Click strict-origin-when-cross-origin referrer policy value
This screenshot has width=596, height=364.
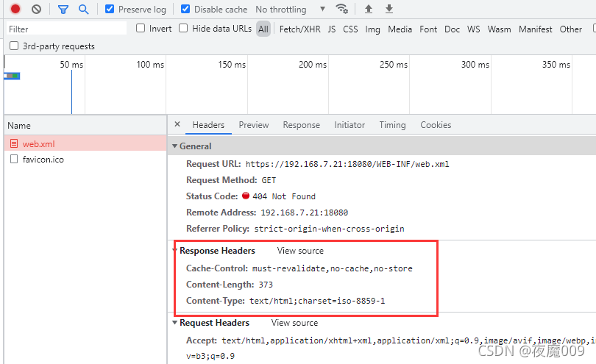coord(329,229)
